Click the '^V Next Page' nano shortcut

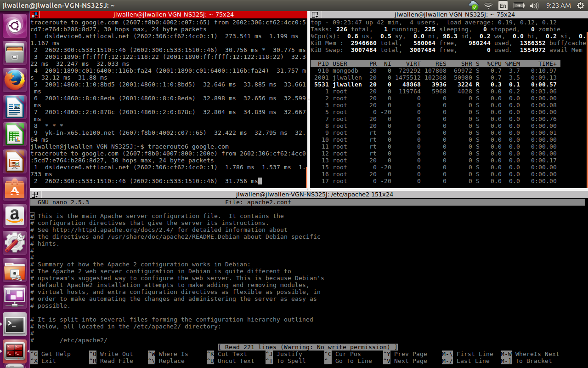(405, 361)
